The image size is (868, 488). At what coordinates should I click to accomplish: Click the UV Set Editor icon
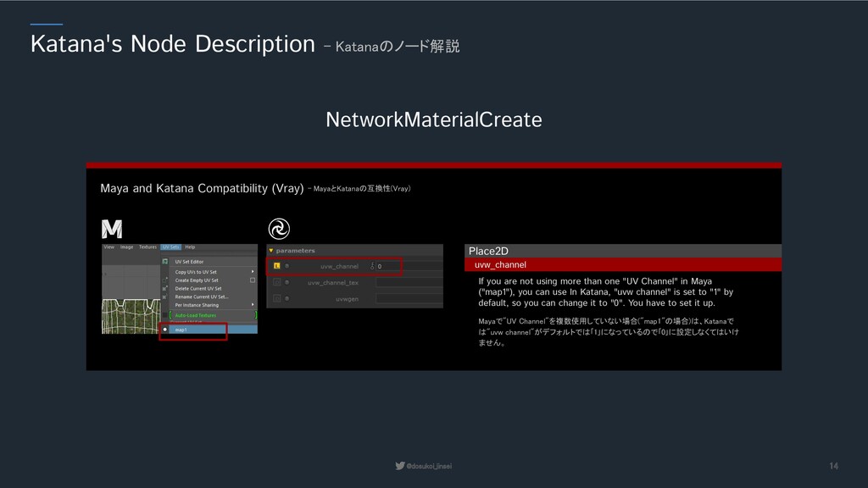pyautogui.click(x=165, y=261)
